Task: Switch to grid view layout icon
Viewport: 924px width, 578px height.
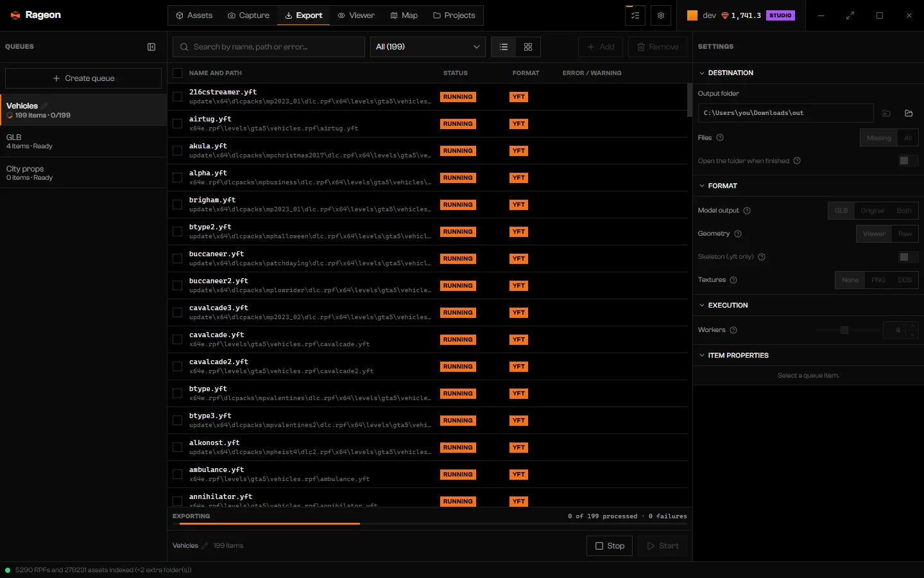Action: [x=528, y=47]
